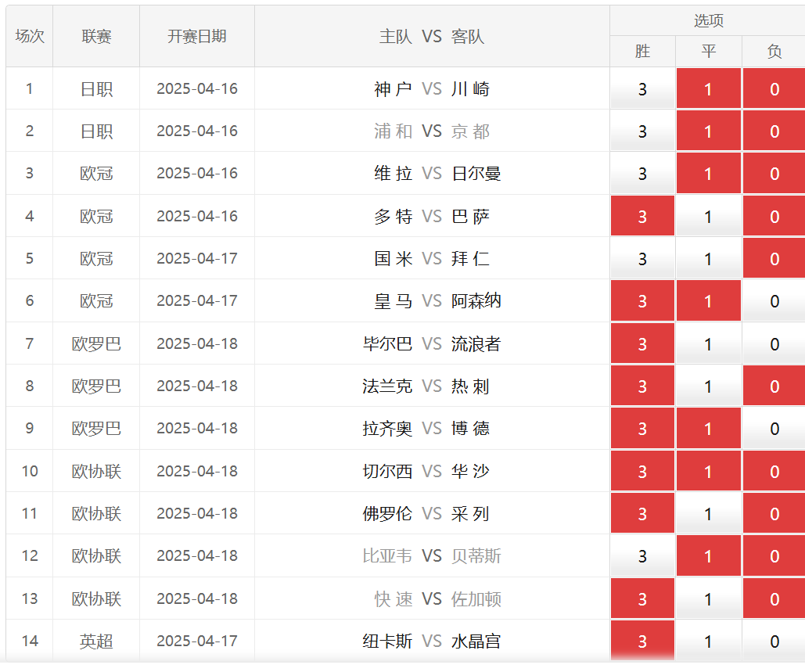Click the 胜 sub-header
Screen dimensions: 805x672
642,52
